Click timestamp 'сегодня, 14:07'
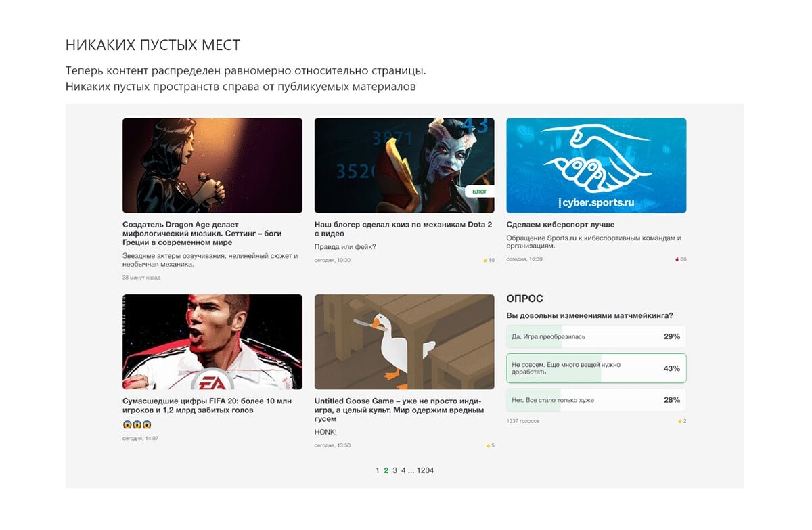Viewport: 812px width, 530px height. [140, 439]
